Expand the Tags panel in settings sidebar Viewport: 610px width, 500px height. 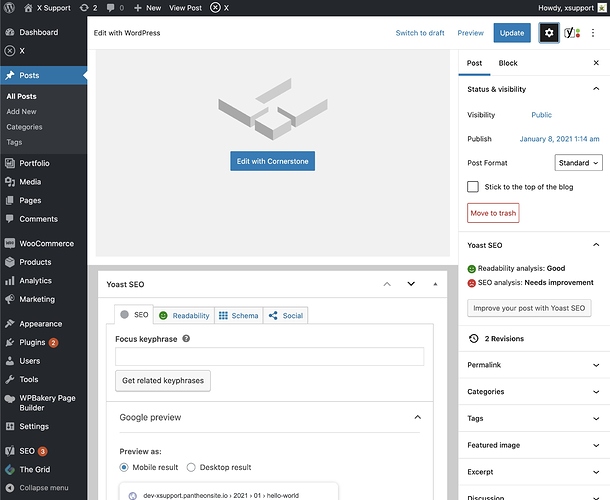[x=534, y=418]
